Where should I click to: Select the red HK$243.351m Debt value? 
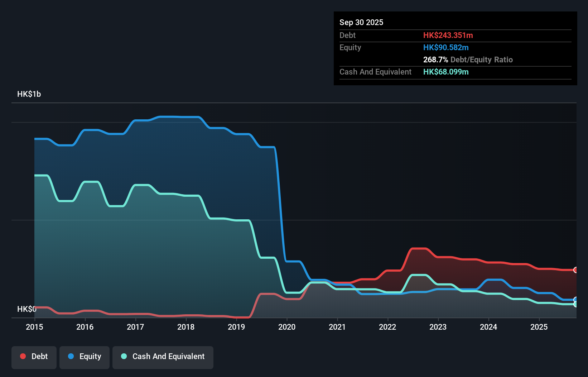[x=448, y=35]
